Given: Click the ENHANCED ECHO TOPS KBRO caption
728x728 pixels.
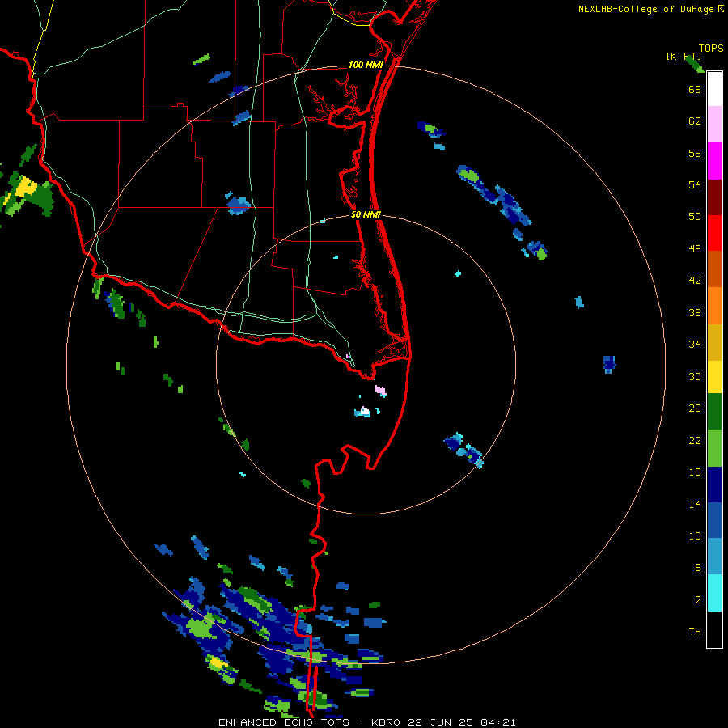Looking at the screenshot, I should [x=366, y=722].
